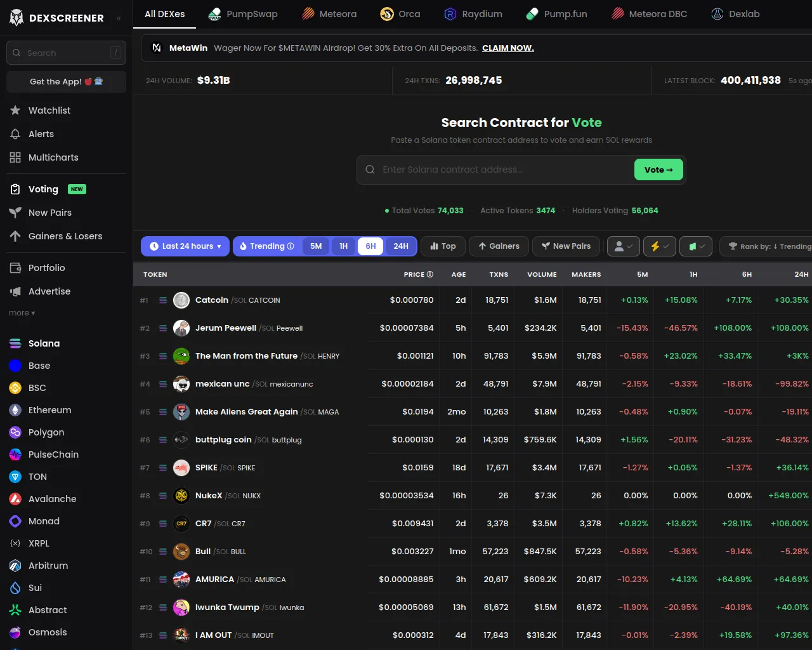
Task: Follow the CLAIM NOW link
Action: (x=508, y=48)
